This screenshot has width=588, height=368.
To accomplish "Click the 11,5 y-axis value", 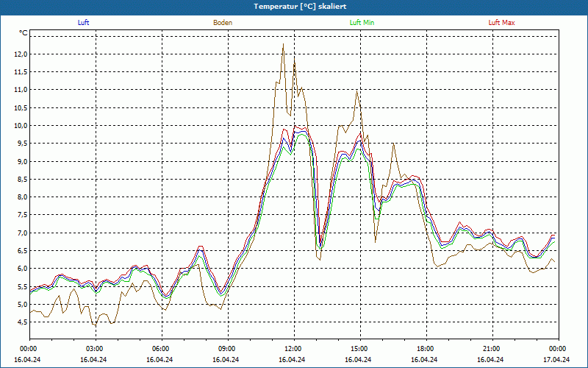I will [x=21, y=72].
